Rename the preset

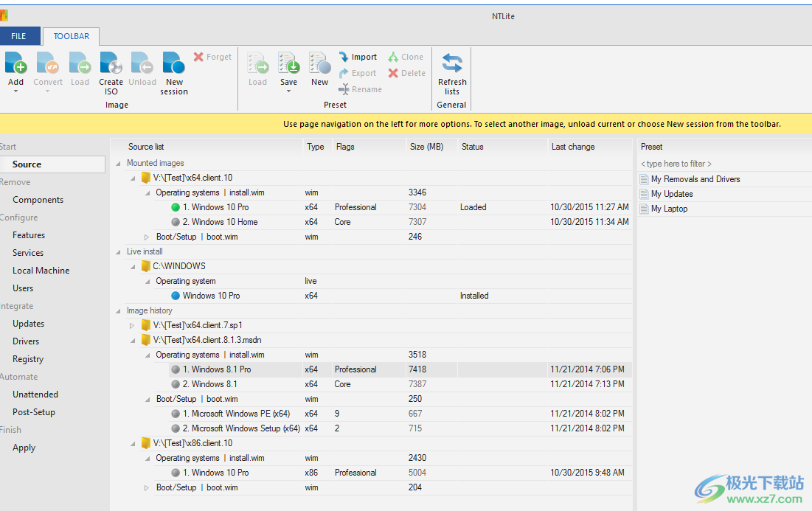pyautogui.click(x=361, y=89)
